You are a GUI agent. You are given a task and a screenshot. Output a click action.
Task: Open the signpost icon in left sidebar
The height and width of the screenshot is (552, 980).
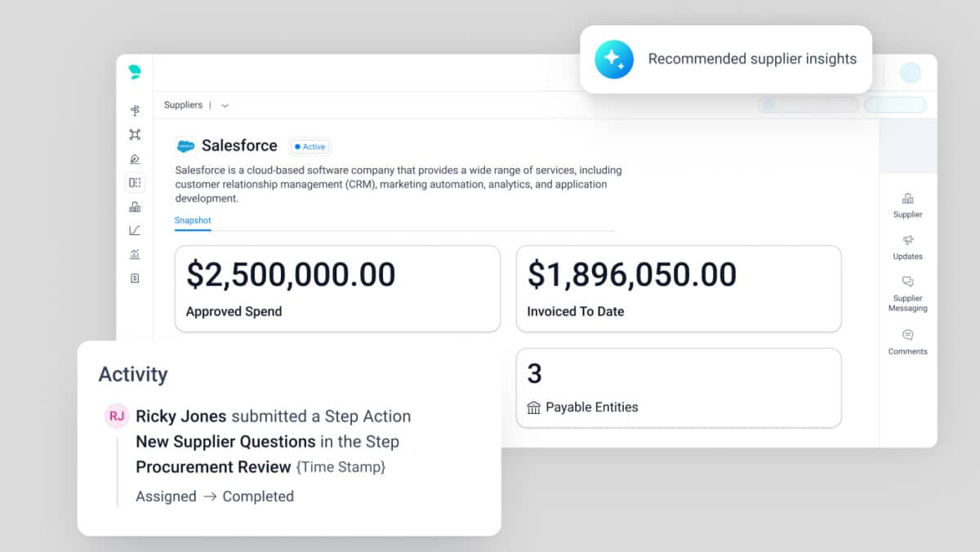click(135, 110)
